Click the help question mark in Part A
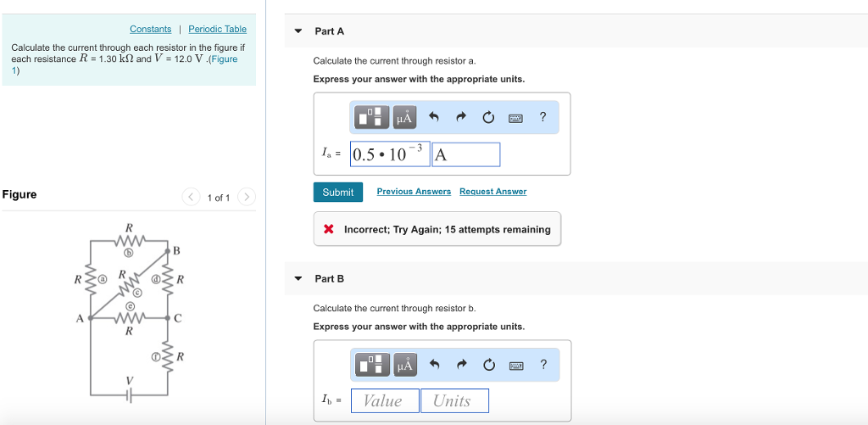The height and width of the screenshot is (425, 868). [x=542, y=117]
